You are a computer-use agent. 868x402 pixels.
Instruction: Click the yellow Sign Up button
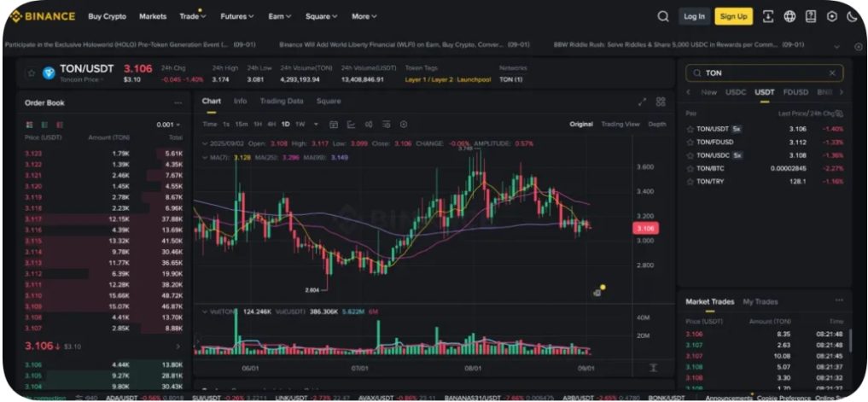pyautogui.click(x=733, y=16)
